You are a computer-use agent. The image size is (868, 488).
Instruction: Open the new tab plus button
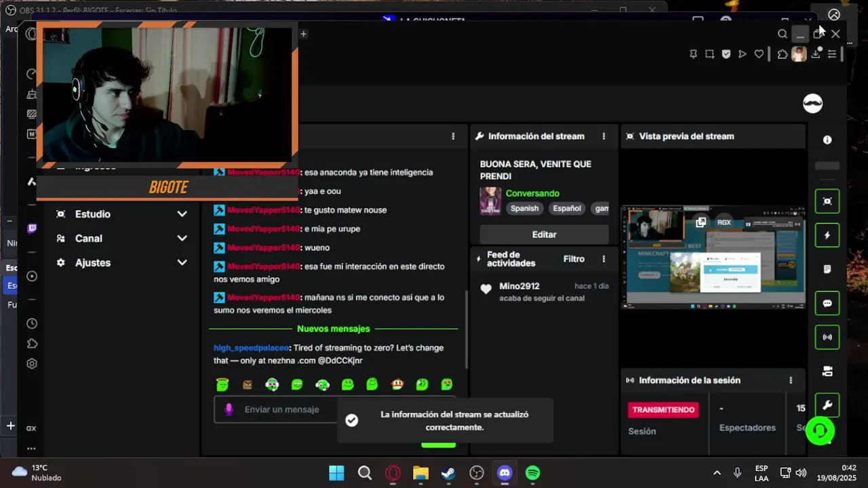pos(303,34)
